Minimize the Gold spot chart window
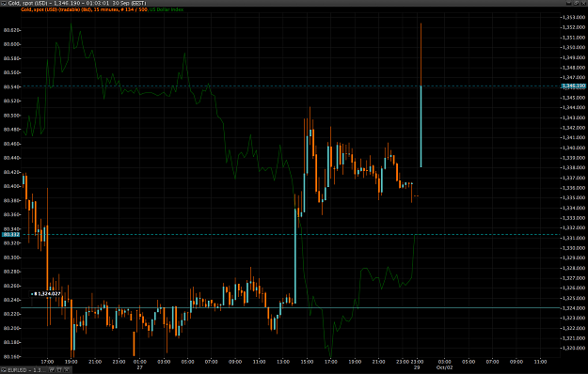Viewport: 588px width, 374px height. (x=569, y=3)
